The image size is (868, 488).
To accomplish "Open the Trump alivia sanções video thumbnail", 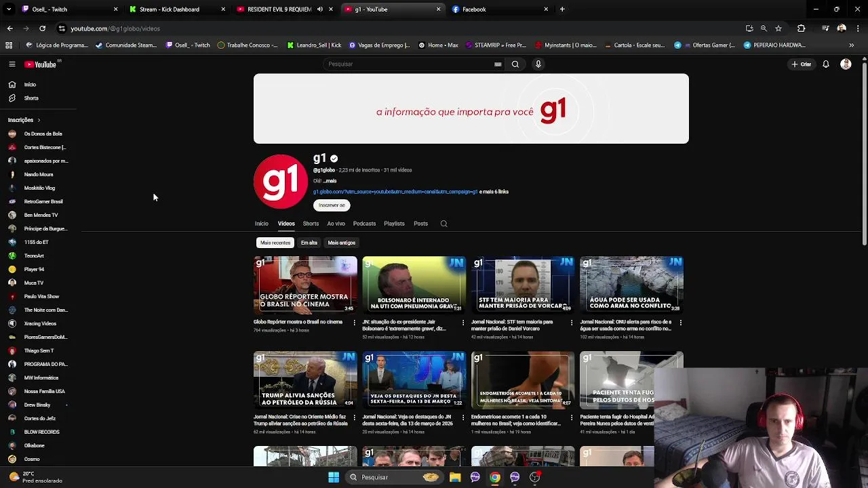I will tap(305, 380).
